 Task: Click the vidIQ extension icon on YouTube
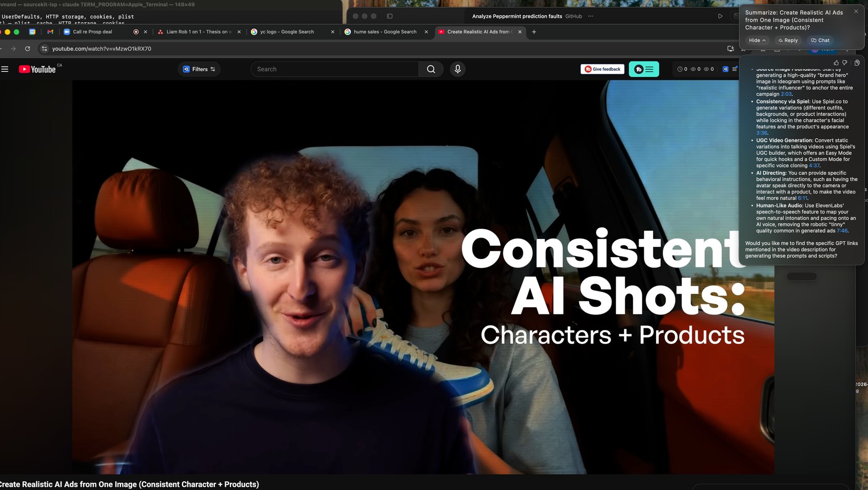pyautogui.click(x=725, y=69)
